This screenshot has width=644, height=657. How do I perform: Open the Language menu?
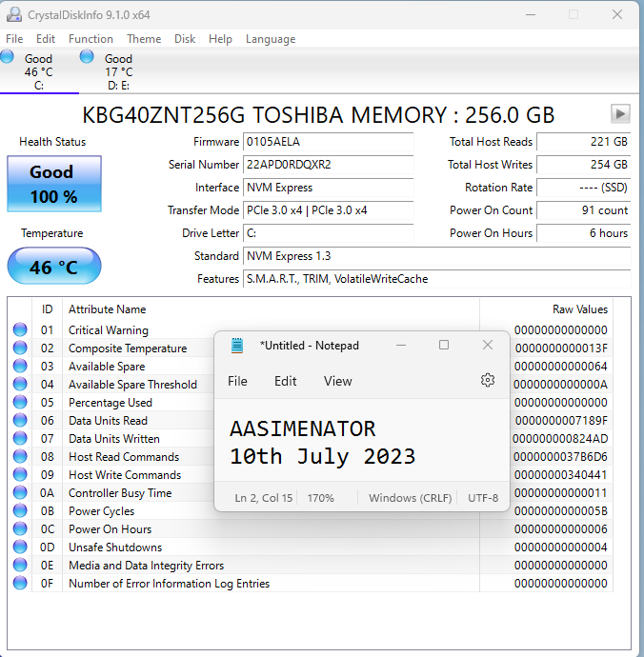271,39
